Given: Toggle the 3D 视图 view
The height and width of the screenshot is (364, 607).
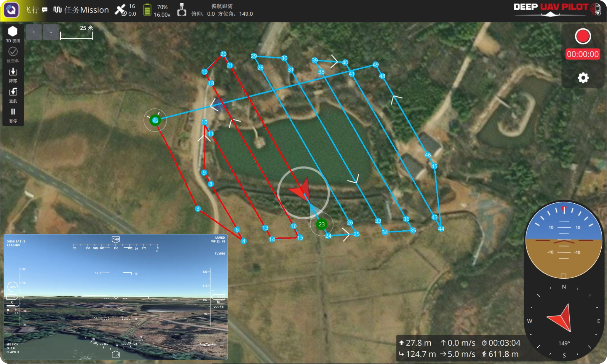Looking at the screenshot, I should 13,35.
